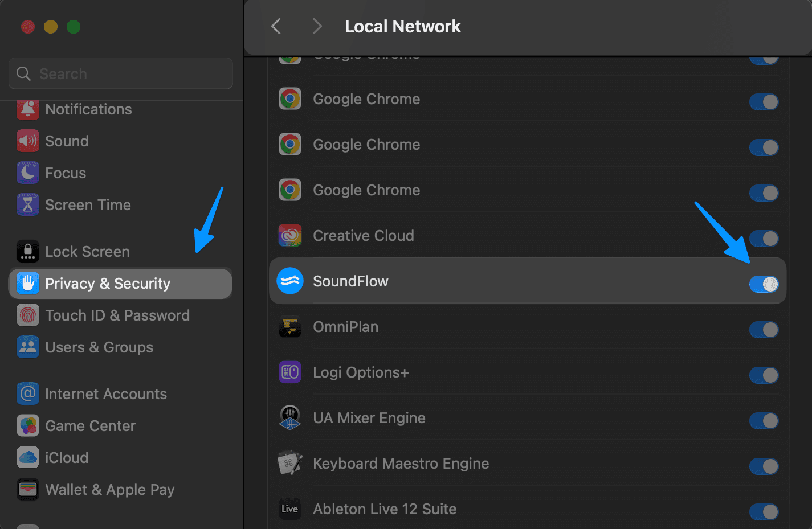The width and height of the screenshot is (812, 529).
Task: Focus the Search field in sidebar
Action: [x=121, y=73]
